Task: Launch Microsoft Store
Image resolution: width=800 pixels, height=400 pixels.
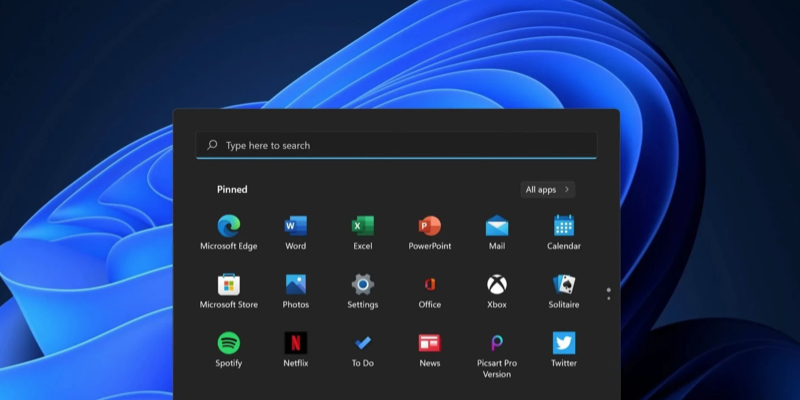Action: pyautogui.click(x=229, y=285)
